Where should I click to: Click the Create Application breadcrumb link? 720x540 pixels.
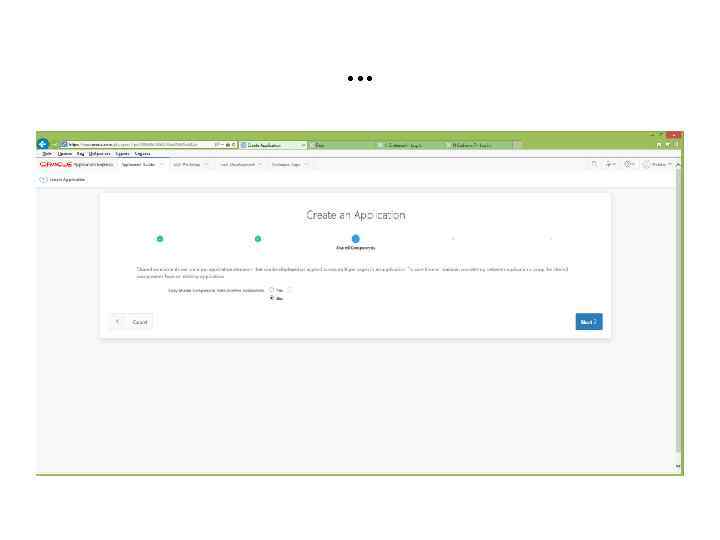[67, 180]
